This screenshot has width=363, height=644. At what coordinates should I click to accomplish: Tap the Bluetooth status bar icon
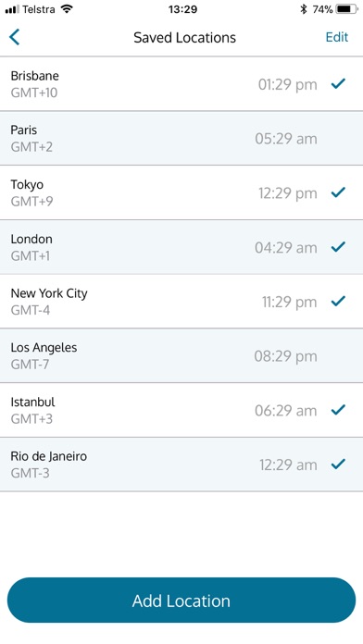304,9
